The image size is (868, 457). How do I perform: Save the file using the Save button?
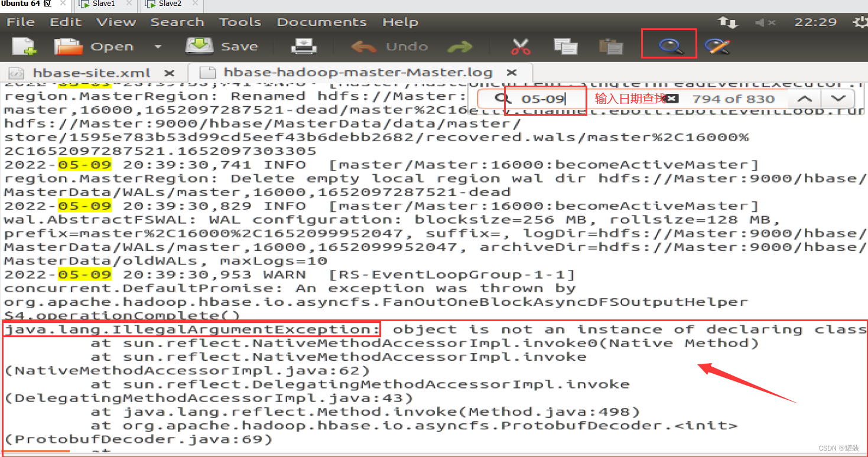pyautogui.click(x=222, y=46)
